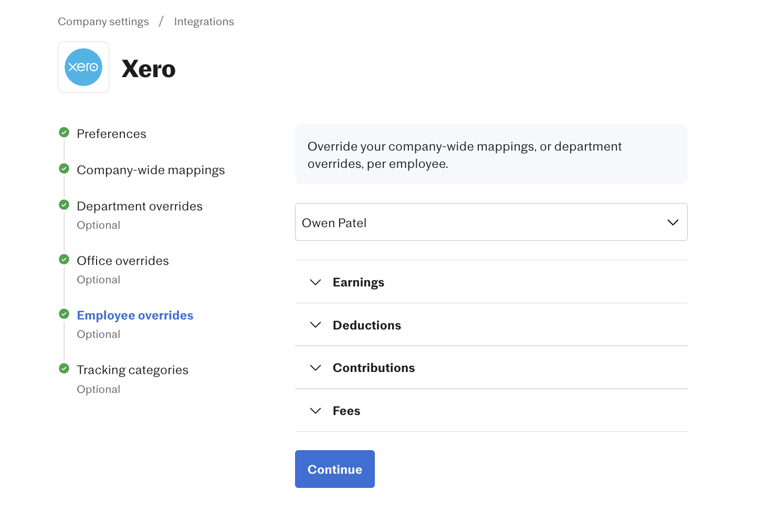757x532 pixels.
Task: Go to the Preferences step
Action: pyautogui.click(x=111, y=134)
